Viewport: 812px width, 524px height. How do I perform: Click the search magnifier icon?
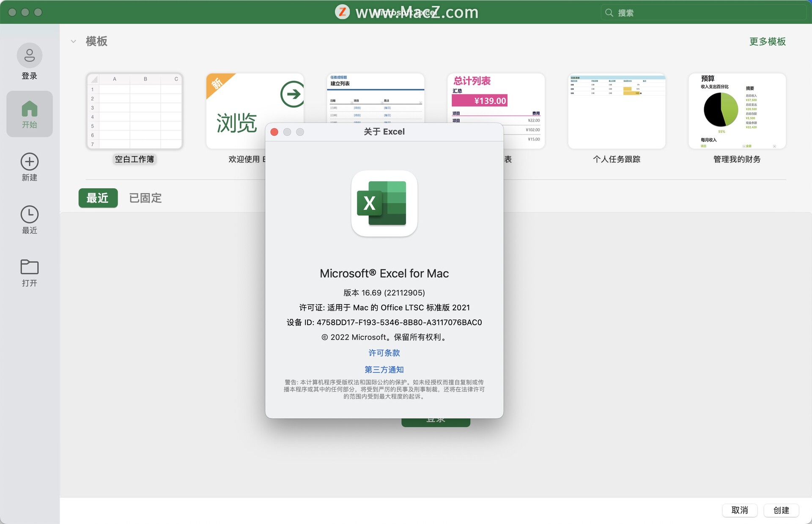(609, 12)
